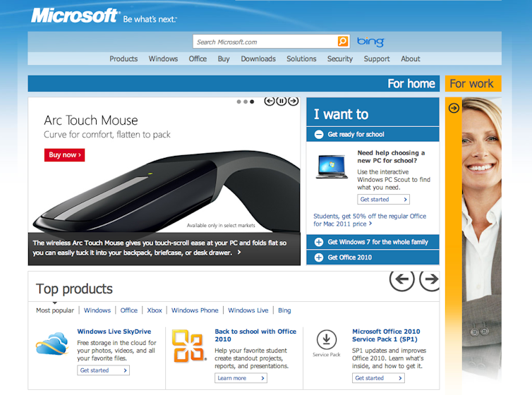Click Get started for Windows PC Scout
Screen dimensions: 532x395
tap(383, 200)
